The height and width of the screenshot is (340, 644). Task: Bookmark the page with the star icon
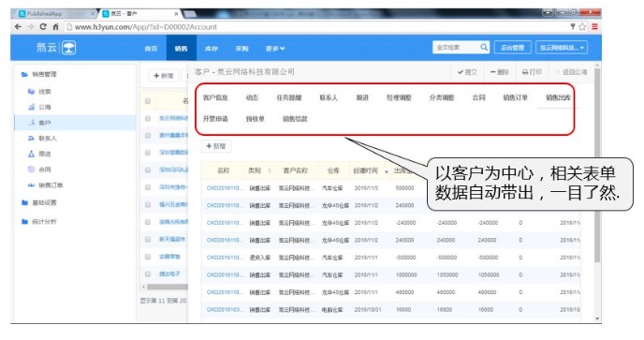point(582,27)
